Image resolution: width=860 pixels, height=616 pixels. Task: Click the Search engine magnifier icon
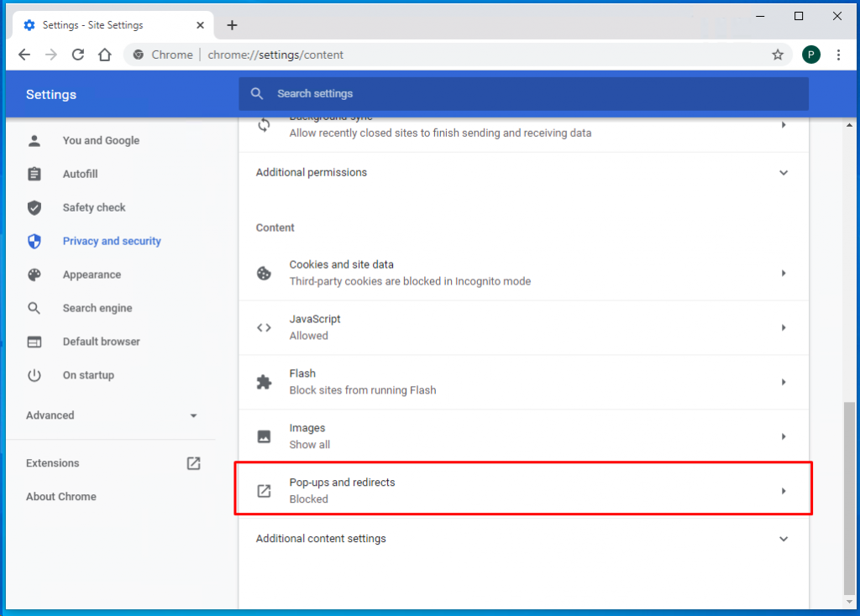(x=34, y=308)
